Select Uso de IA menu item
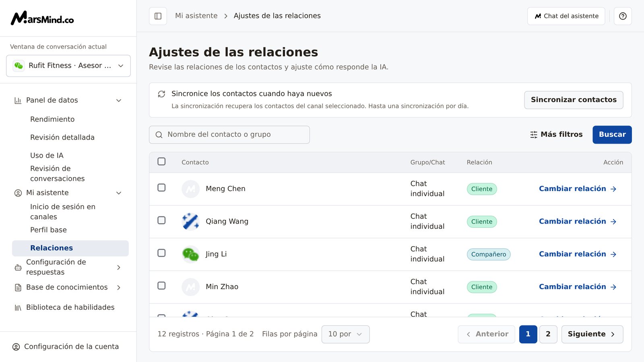 tap(47, 156)
